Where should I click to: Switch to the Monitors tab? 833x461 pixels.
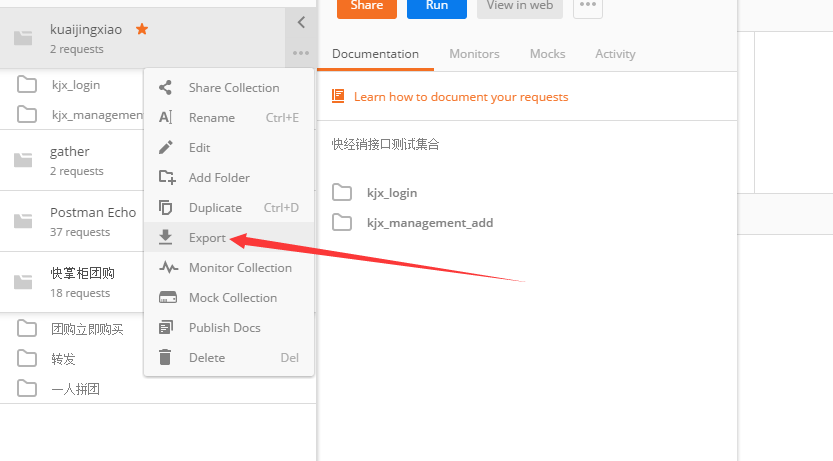click(x=474, y=54)
